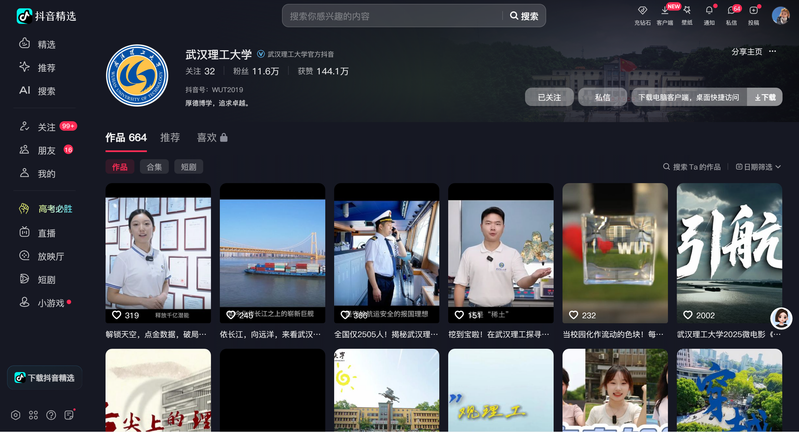Image resolution: width=799 pixels, height=432 pixels.
Task: Open the second-row girl in white shirt video
Action: (x=615, y=390)
